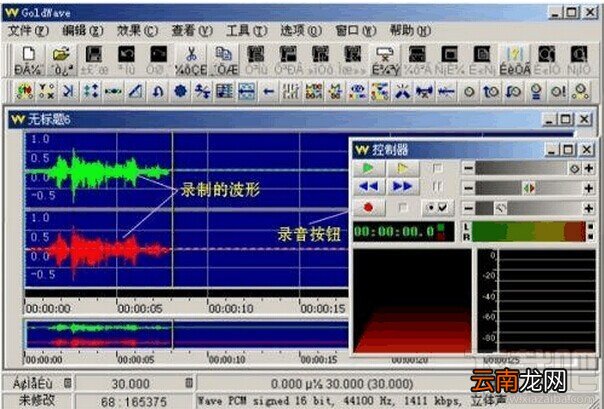Open the 工具(T) menu
Viewport: 604px width, 409px height.
click(x=247, y=30)
